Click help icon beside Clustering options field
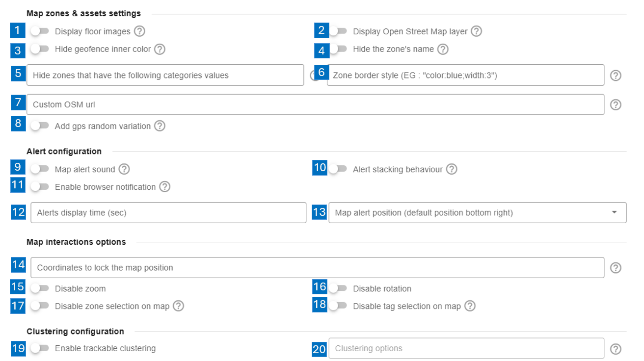644x361 pixels. tap(616, 349)
